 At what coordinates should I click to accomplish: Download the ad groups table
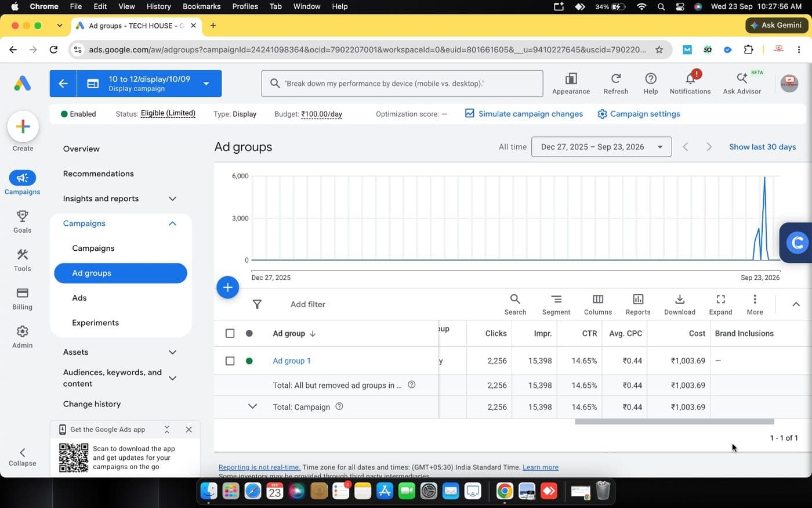680,304
